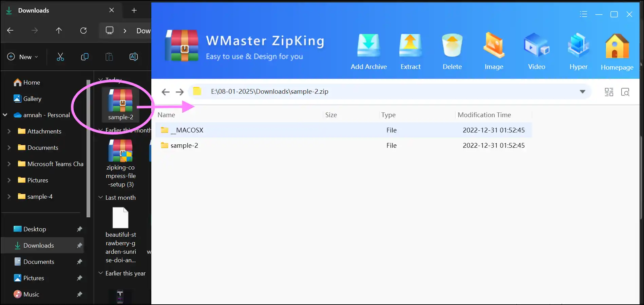Open the ZipKing path history dropdown
Viewport: 644px width, 305px height.
[582, 92]
